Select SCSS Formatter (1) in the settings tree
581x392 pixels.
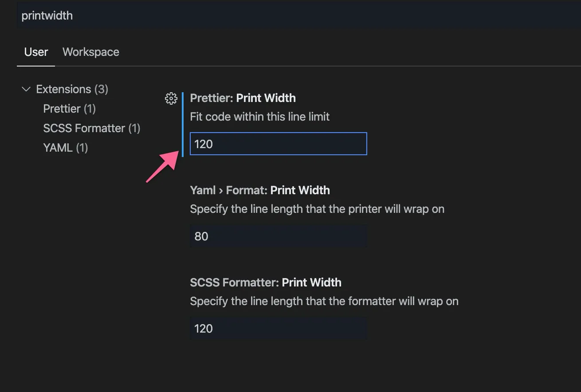pos(91,128)
